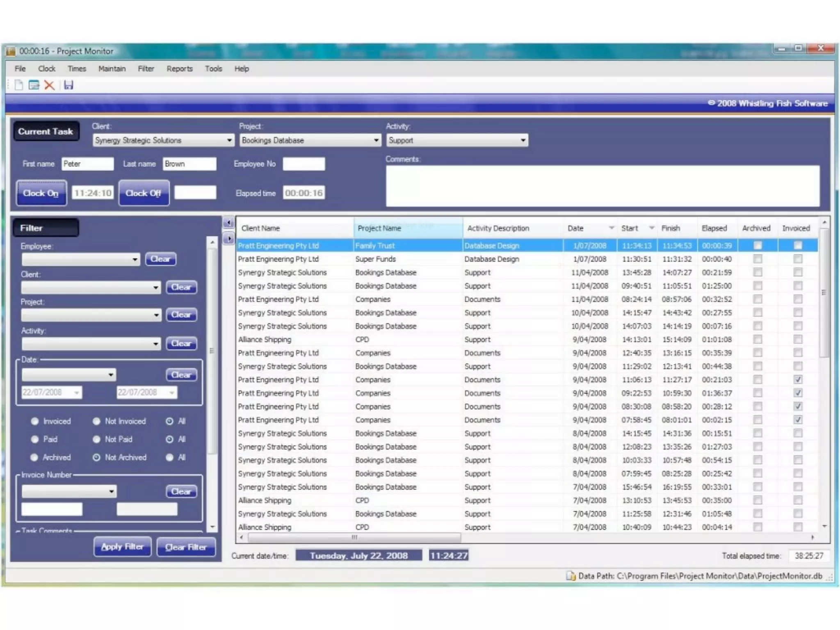Viewport: 840px width, 630px height.
Task: Click the grid horizontal scrollbar thumb
Action: pyautogui.click(x=354, y=537)
